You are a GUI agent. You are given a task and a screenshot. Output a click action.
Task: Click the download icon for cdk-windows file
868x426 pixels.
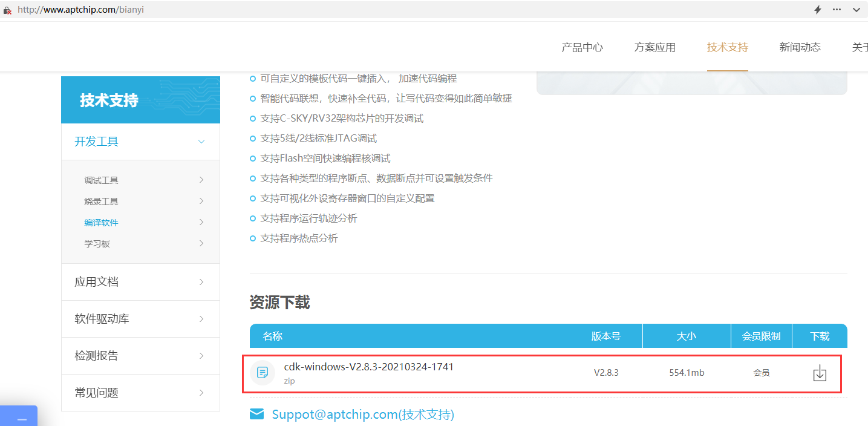click(x=820, y=373)
